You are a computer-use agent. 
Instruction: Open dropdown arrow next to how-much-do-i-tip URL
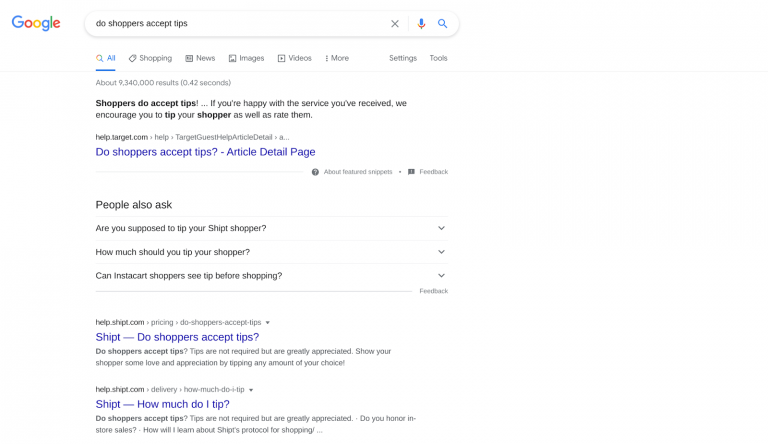click(251, 390)
